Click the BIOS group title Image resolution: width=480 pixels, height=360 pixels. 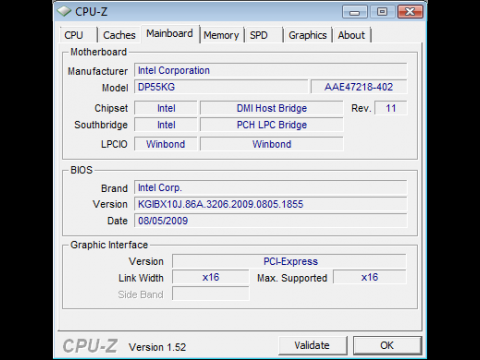(81, 170)
